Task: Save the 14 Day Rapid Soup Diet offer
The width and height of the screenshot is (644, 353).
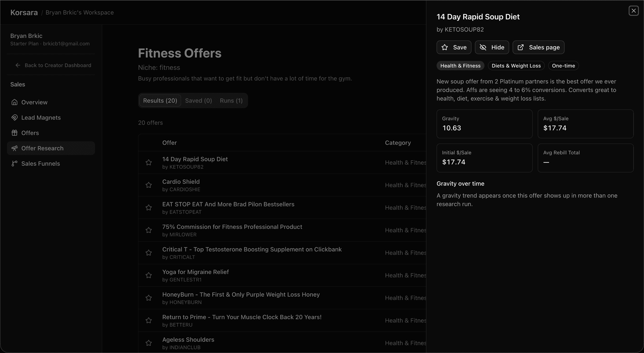Action: coord(454,47)
